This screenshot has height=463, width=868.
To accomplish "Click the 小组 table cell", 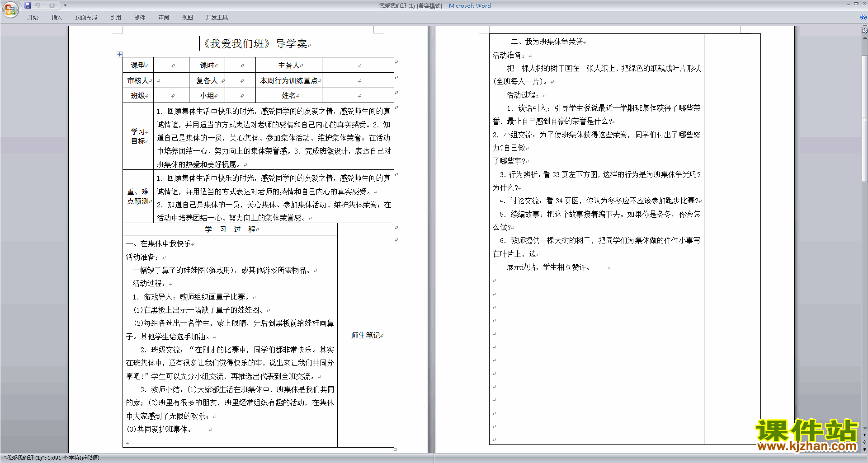I will tap(208, 95).
